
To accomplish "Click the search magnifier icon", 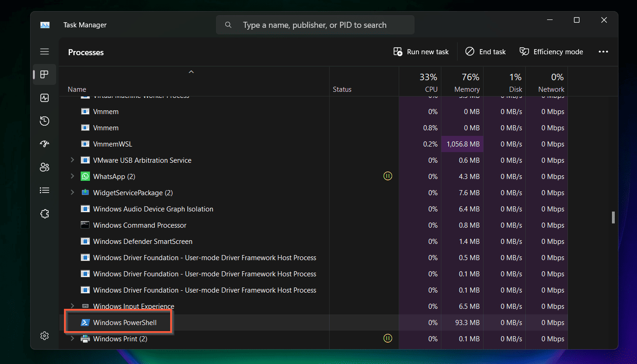I will [228, 25].
